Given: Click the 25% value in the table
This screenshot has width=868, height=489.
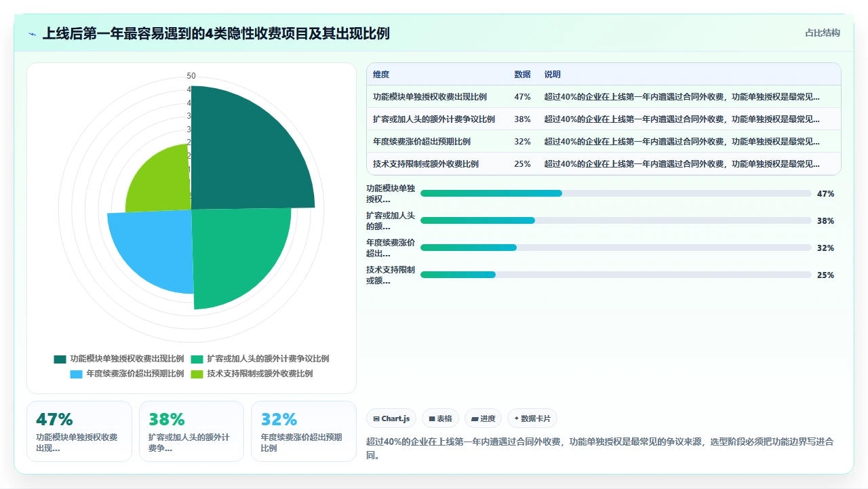Looking at the screenshot, I should pos(522,164).
